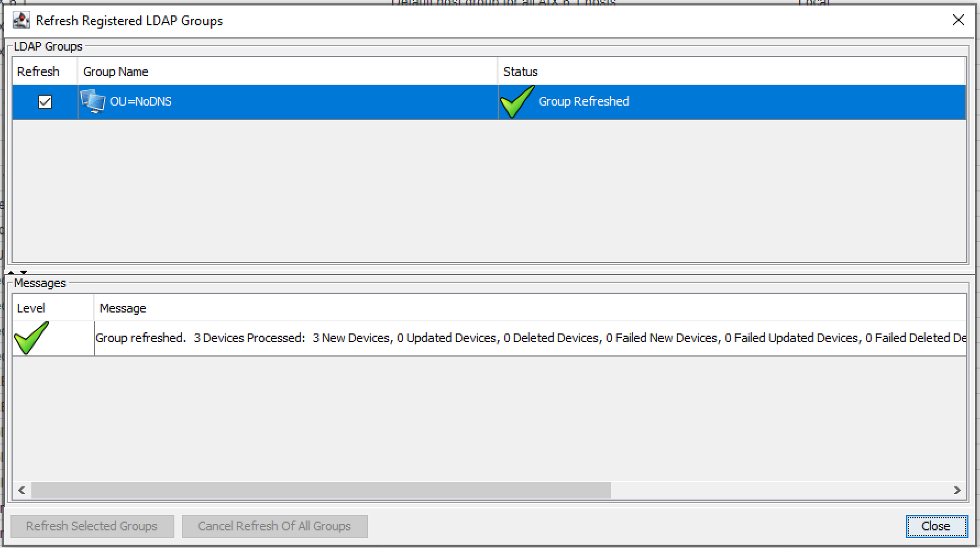Image resolution: width=980 pixels, height=548 pixels.
Task: Click the Refresh column header
Action: 45,72
